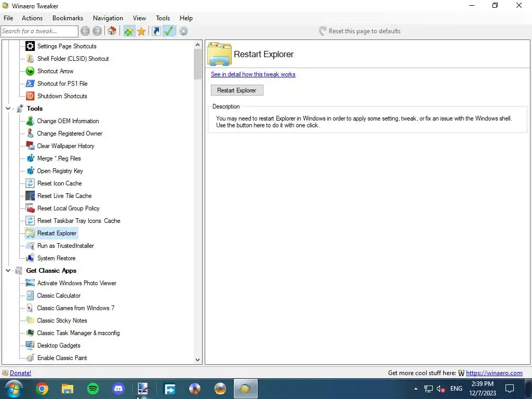
Task: Open the Bookmarks menu
Action: click(68, 18)
